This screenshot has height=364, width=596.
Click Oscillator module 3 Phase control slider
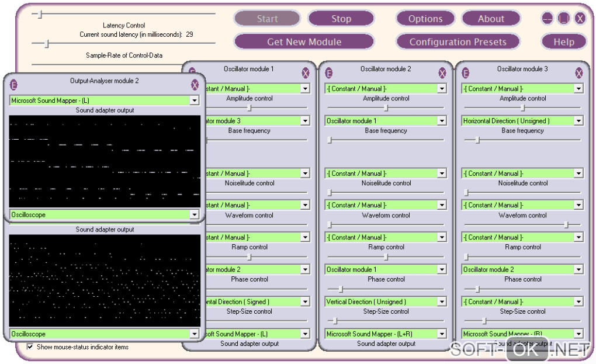click(x=477, y=289)
